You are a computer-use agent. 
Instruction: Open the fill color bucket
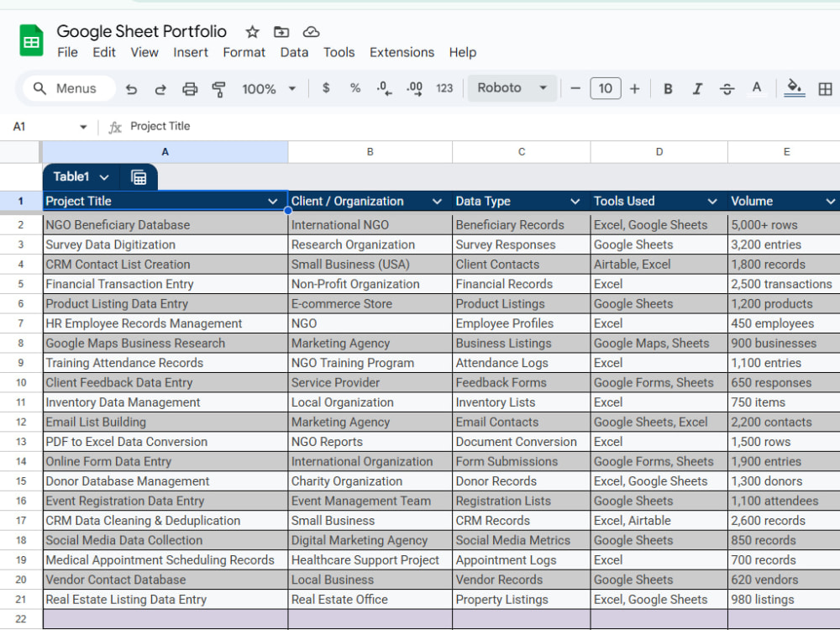coord(795,88)
